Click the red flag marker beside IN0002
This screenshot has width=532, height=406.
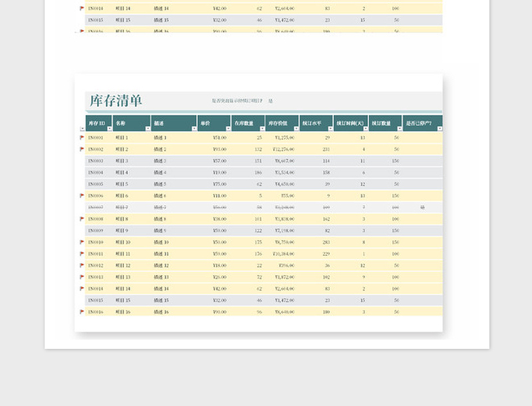pyautogui.click(x=82, y=148)
